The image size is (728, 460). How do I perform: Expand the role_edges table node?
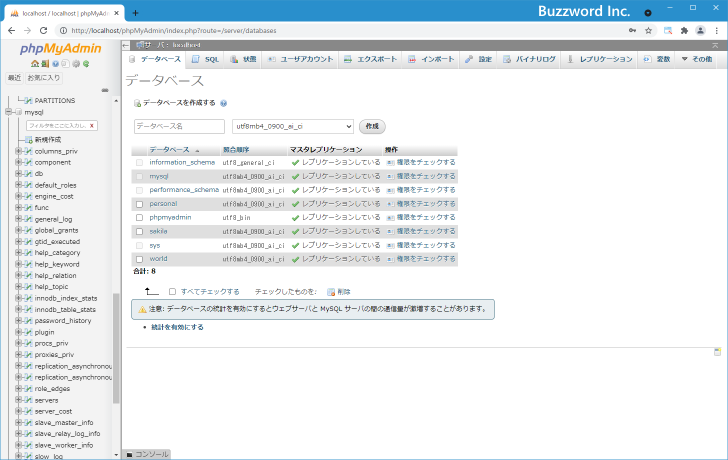coord(18,389)
